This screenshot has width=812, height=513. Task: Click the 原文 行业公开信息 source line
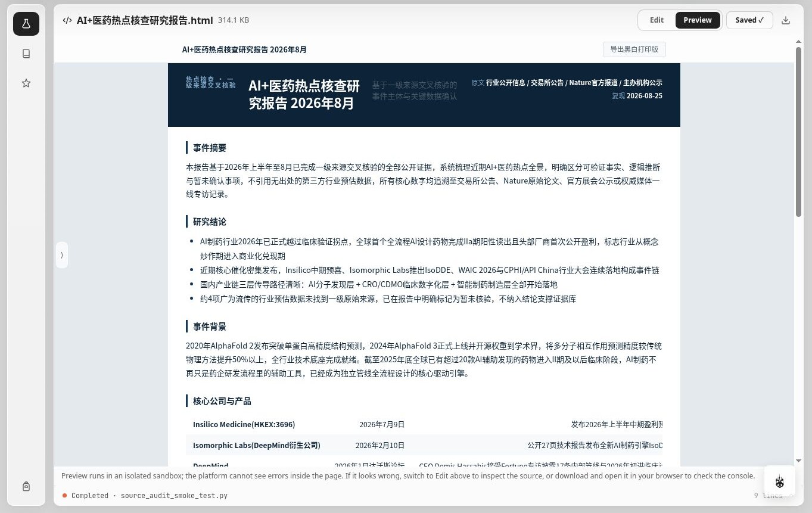click(x=567, y=83)
